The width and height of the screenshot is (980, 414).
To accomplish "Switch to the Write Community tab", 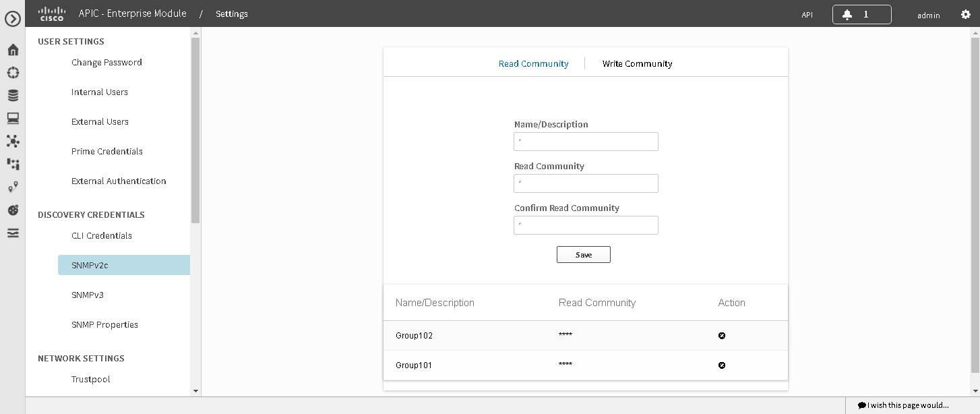I will 636,63.
